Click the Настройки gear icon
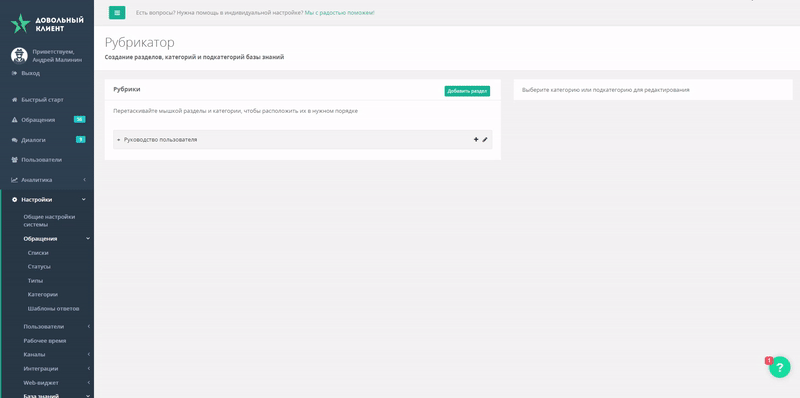Viewport: 800px width, 398px height. [15, 200]
